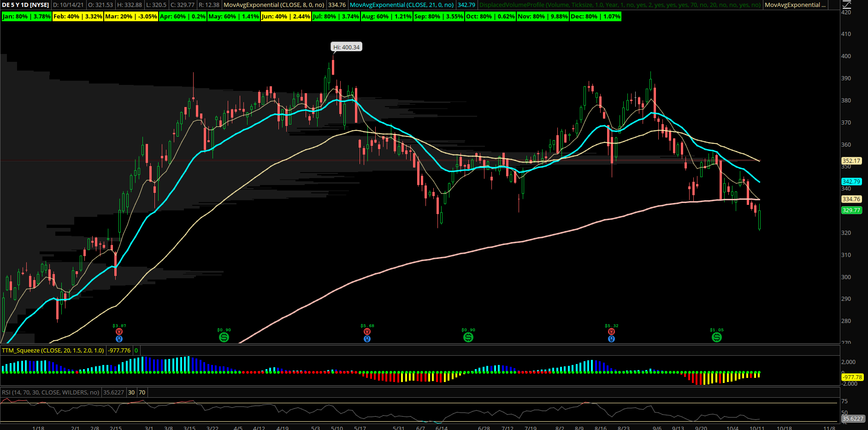
Task: Click the 35.6227 value beside the RSI label
Action: point(113,393)
